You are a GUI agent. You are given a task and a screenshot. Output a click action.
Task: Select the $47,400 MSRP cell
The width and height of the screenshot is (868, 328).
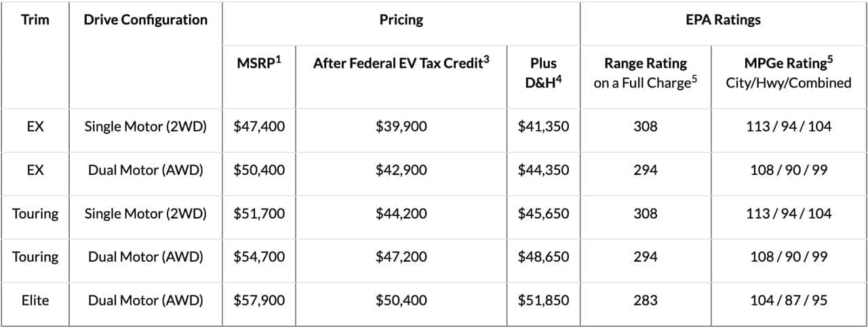[259, 127]
